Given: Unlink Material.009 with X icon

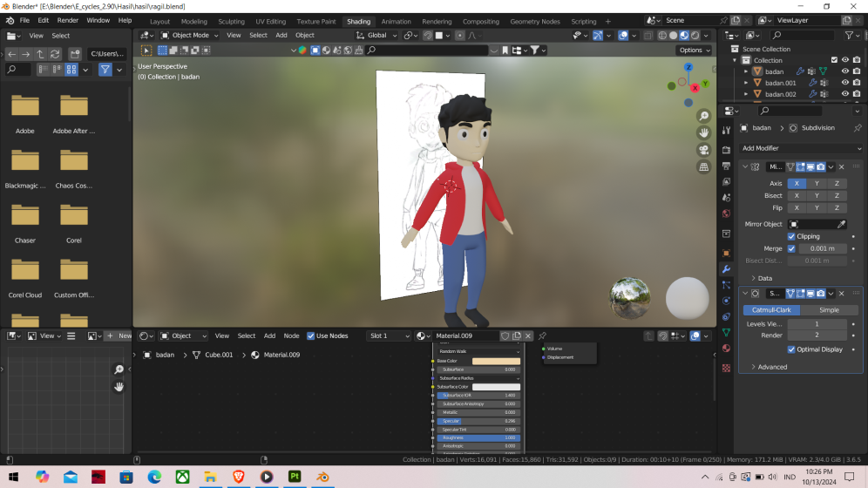Looking at the screenshot, I should tap(528, 335).
